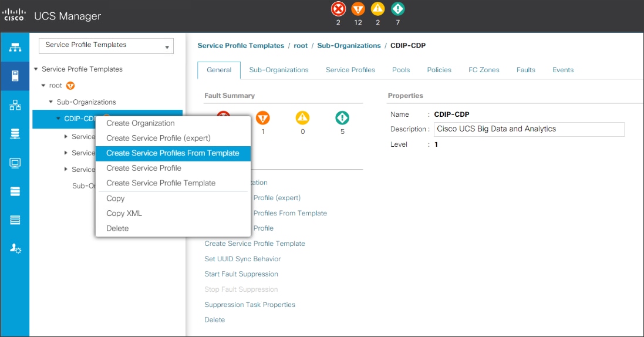Image resolution: width=644 pixels, height=337 pixels.
Task: Click minor fault icon in Fault Summary
Action: 303,119
